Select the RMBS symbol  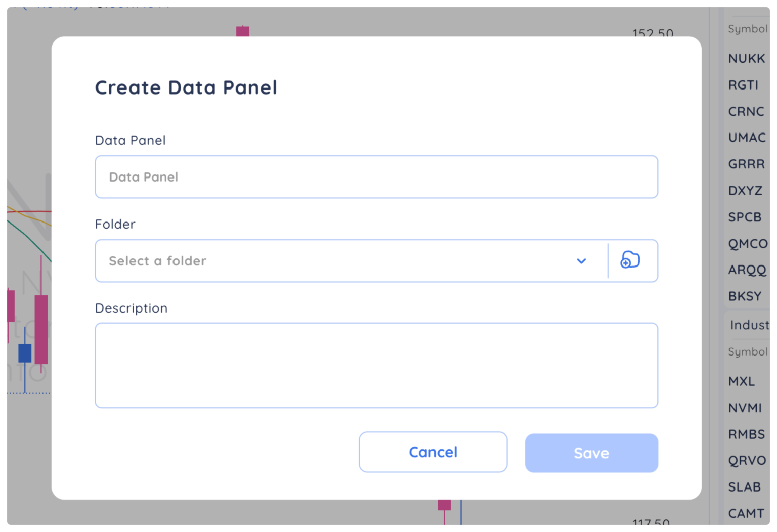tap(746, 434)
